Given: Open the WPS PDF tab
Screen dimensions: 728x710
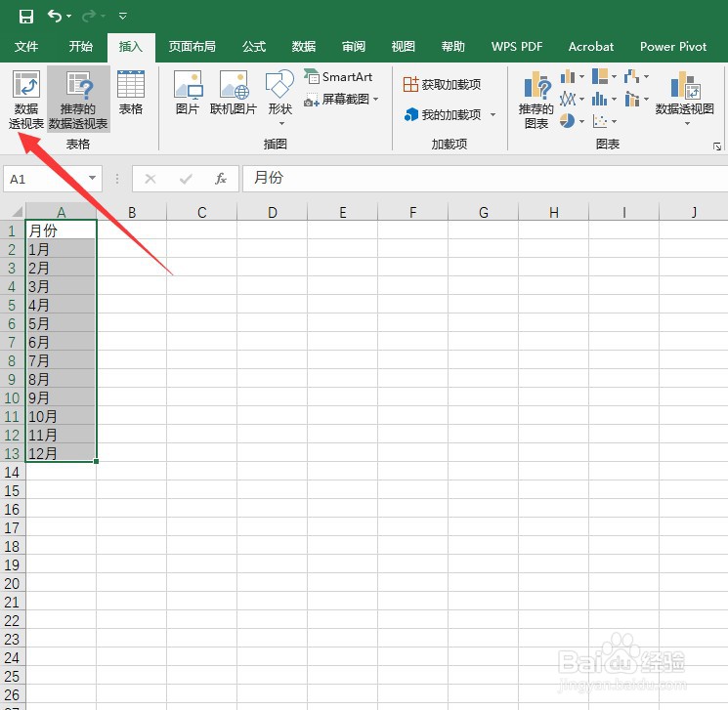Looking at the screenshot, I should 517,47.
